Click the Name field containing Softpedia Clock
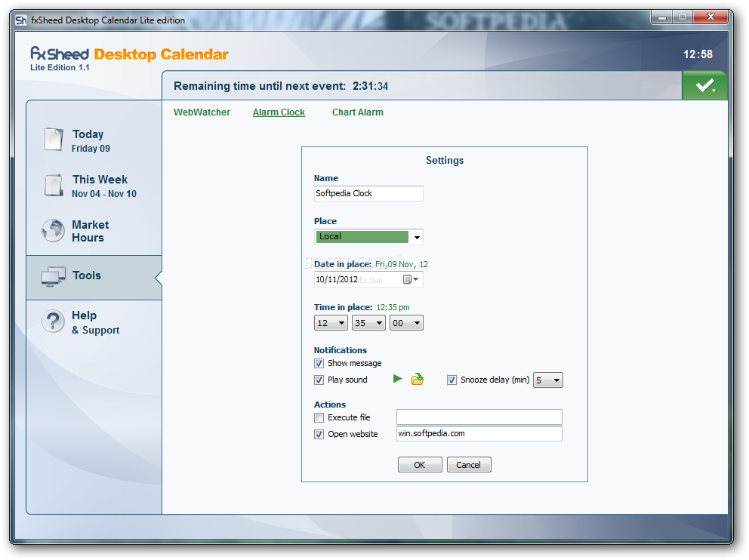Screen dimensions: 749x560 368,193
